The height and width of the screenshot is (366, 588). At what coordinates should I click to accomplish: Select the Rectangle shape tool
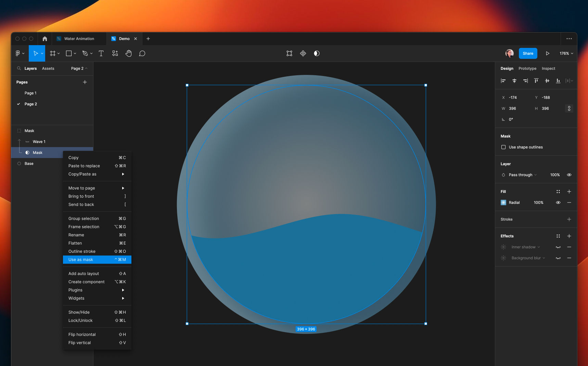(x=69, y=53)
